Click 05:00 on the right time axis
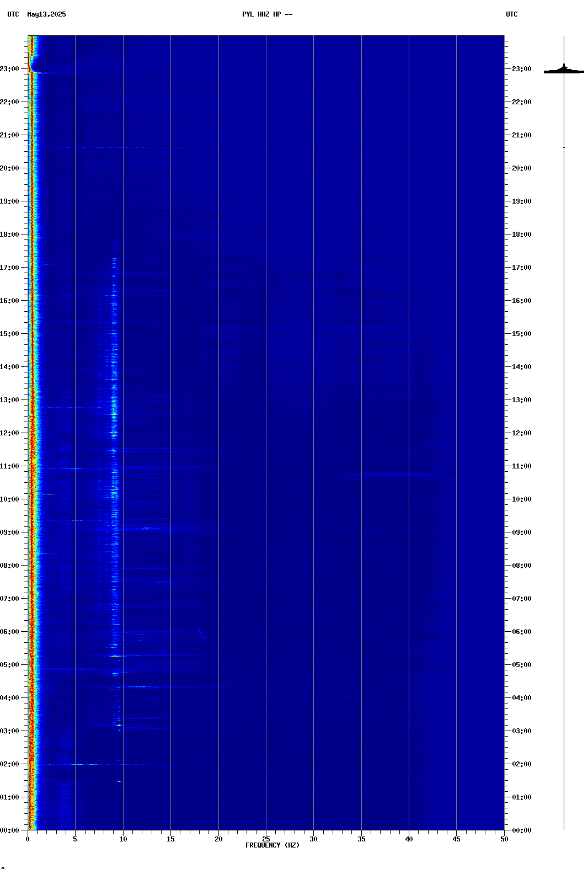588x874 pixels. (521, 665)
